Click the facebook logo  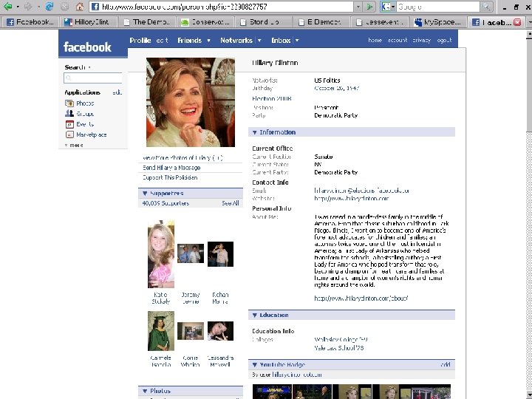[87, 47]
